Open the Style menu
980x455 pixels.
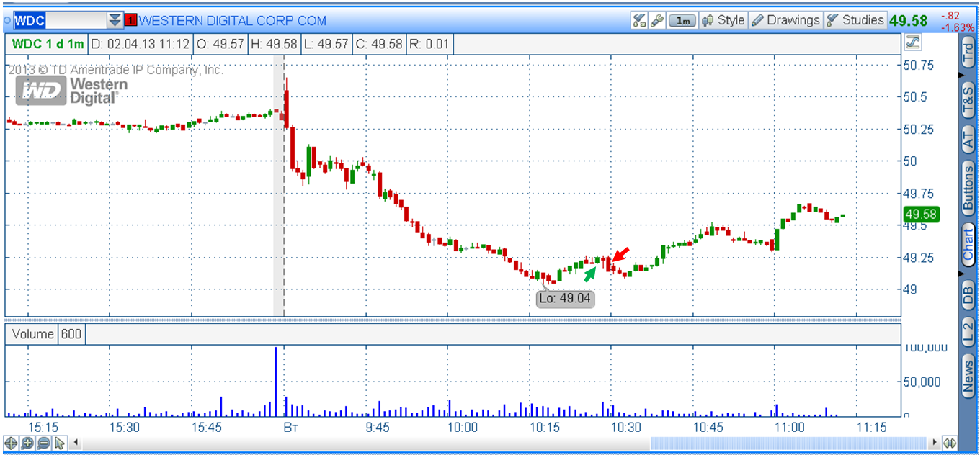[x=723, y=20]
